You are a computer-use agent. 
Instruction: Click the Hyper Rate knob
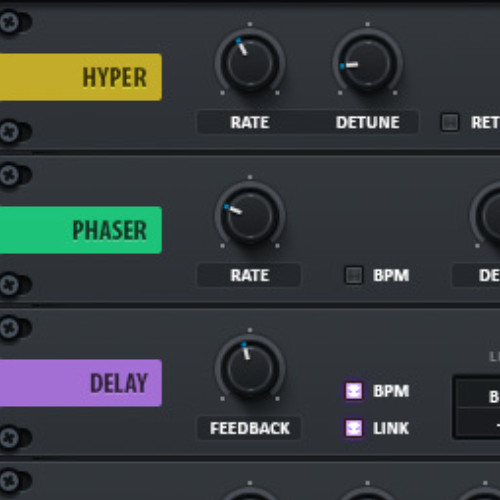click(x=250, y=62)
